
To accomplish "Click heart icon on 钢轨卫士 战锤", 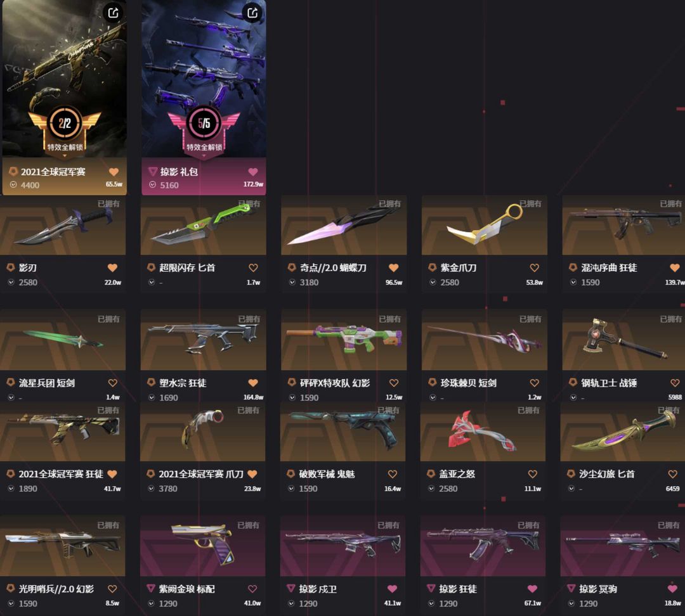I will pos(675,383).
